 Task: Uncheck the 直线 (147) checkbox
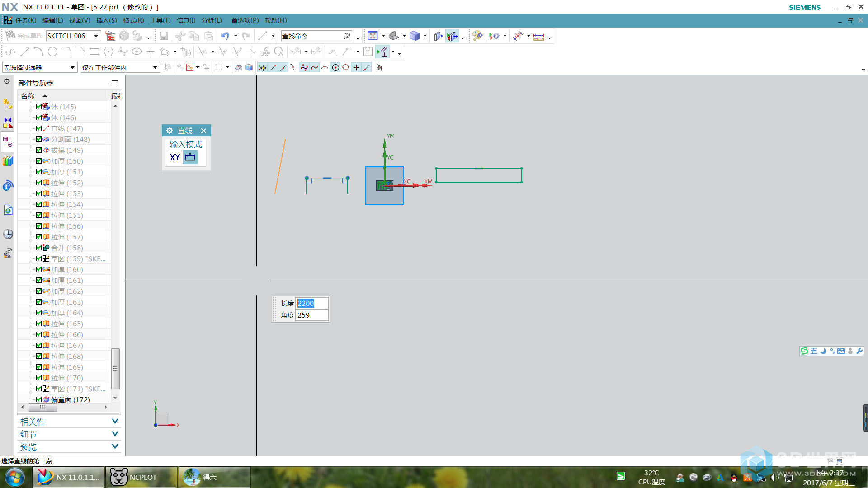(39, 128)
